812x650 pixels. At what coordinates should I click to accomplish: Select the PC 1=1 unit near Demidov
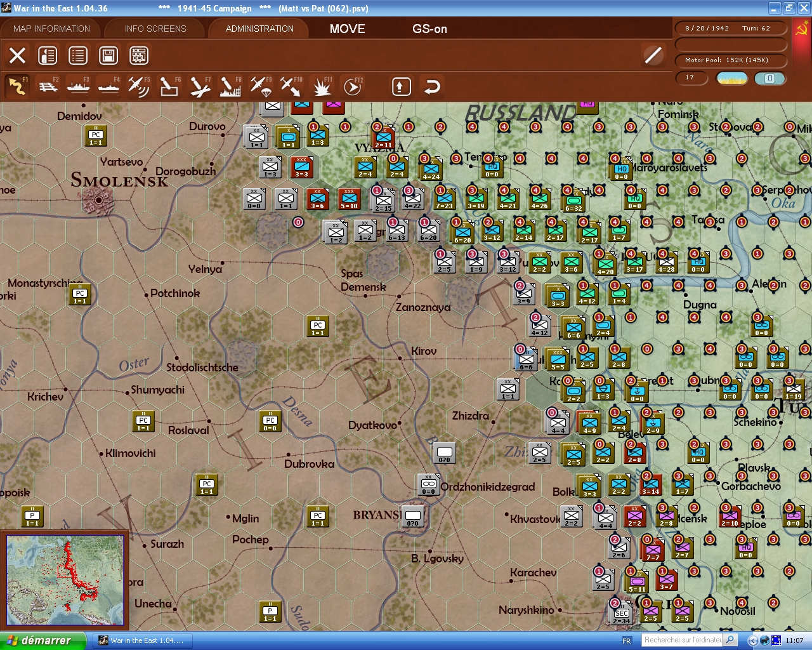coord(96,136)
